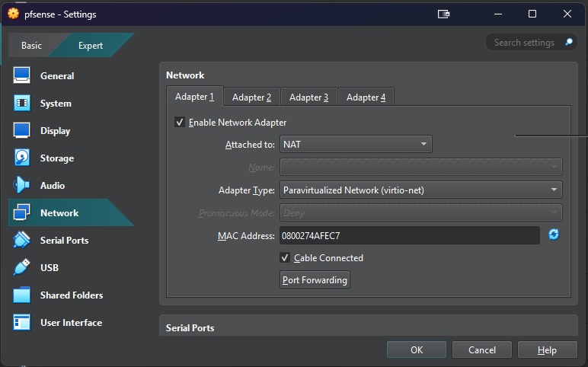588x367 pixels.
Task: Open the Serial Ports plug icon
Action: click(x=22, y=240)
